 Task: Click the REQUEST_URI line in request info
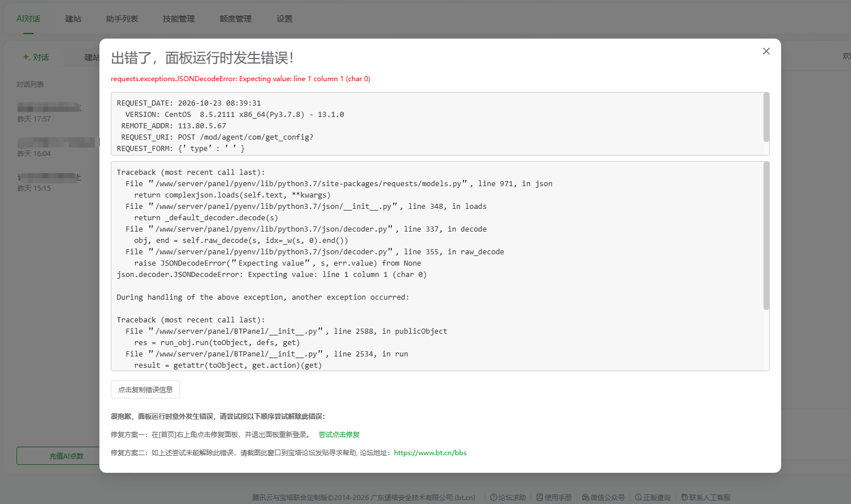tap(217, 137)
